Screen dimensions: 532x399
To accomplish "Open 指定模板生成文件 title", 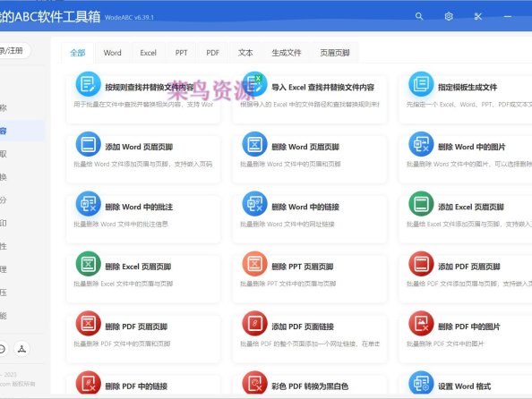I will (468, 88).
